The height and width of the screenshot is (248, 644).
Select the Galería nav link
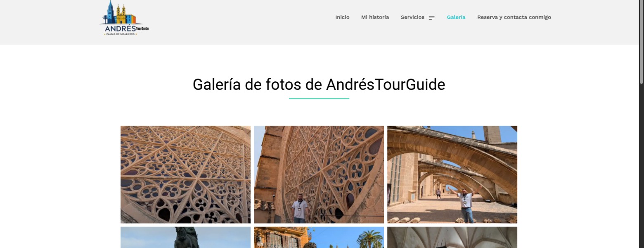pos(456,17)
